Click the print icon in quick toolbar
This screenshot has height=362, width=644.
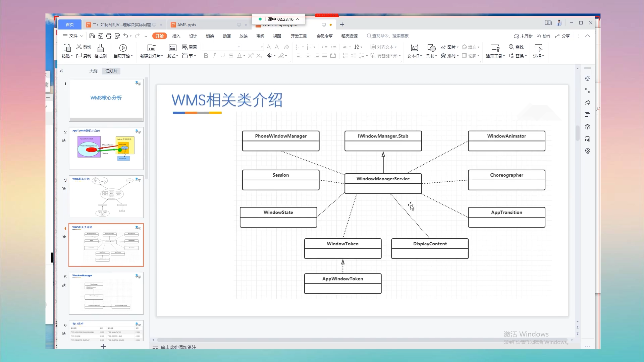click(109, 36)
